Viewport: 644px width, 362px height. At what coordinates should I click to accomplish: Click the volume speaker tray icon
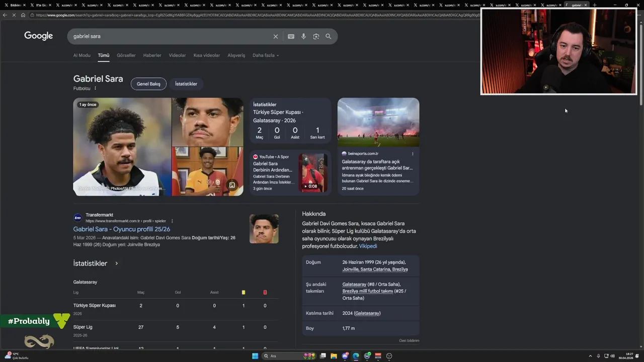point(612,356)
